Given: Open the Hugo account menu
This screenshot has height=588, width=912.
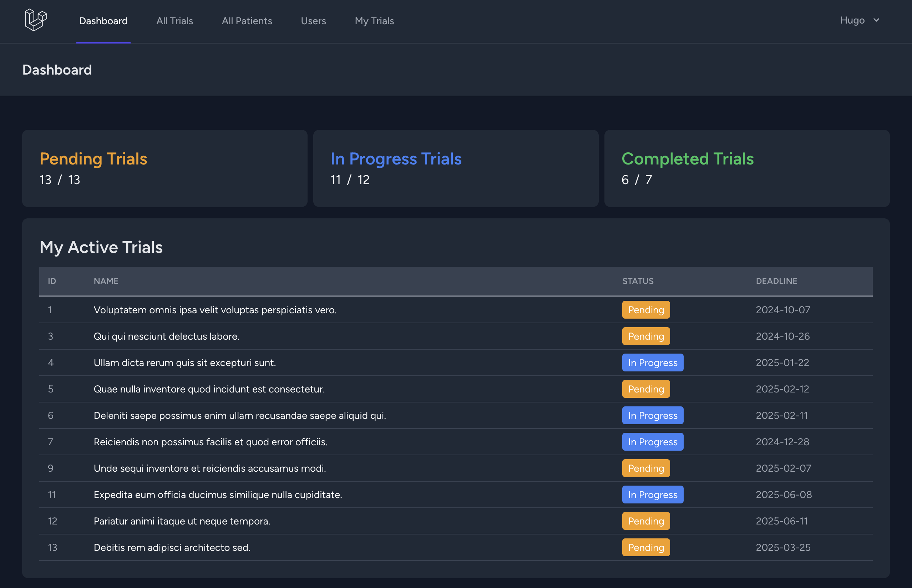Looking at the screenshot, I should (852, 20).
